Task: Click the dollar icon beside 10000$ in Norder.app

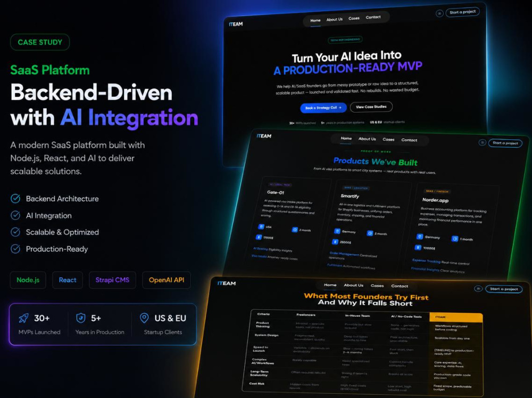Action: 418,248
